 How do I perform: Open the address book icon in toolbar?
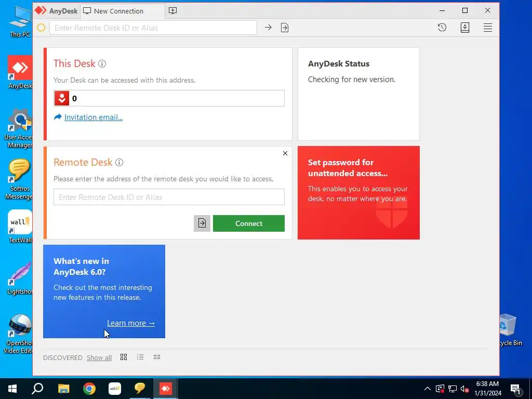[x=465, y=28]
